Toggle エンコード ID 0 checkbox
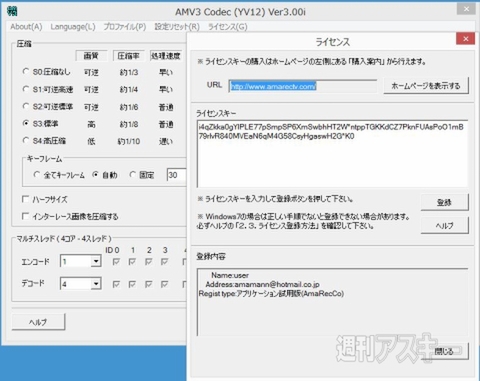This screenshot has height=381, width=480. pyautogui.click(x=116, y=262)
